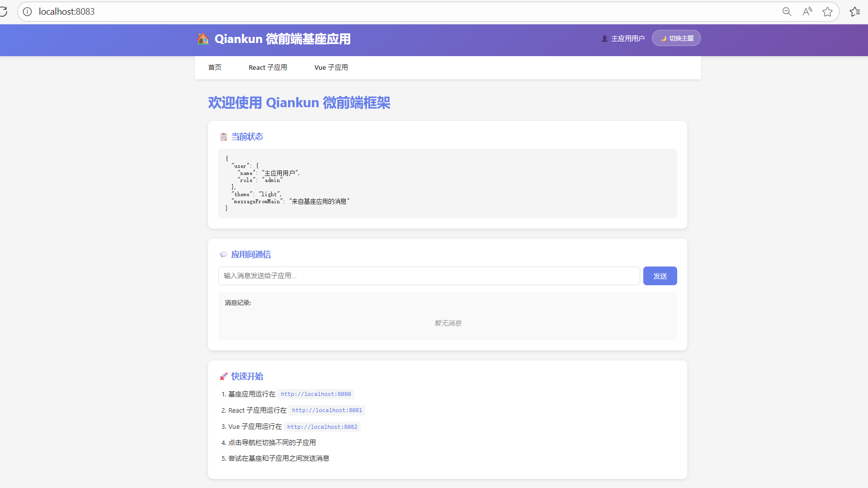The image size is (868, 488).
Task: Click the speech bubble icon next to 应用间通信
Action: click(224, 254)
